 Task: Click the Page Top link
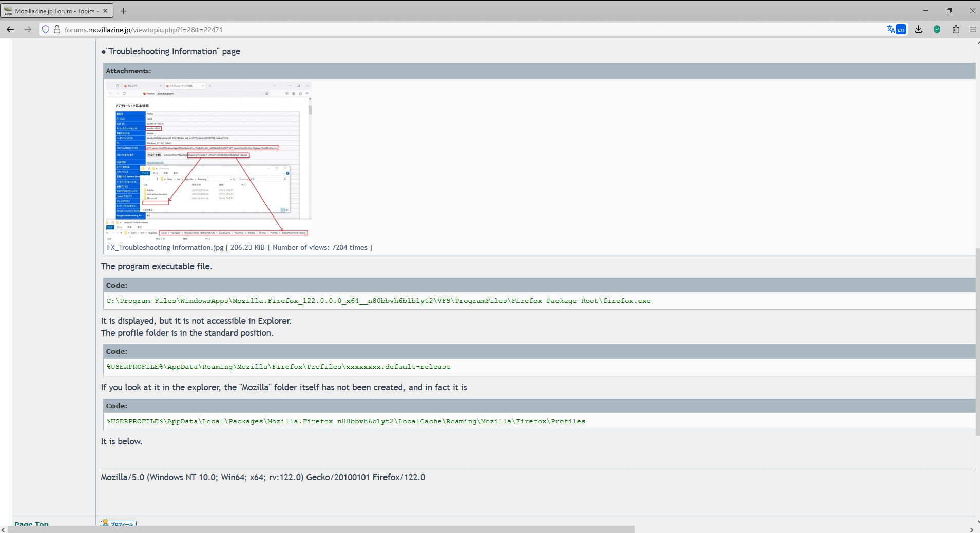click(x=31, y=524)
